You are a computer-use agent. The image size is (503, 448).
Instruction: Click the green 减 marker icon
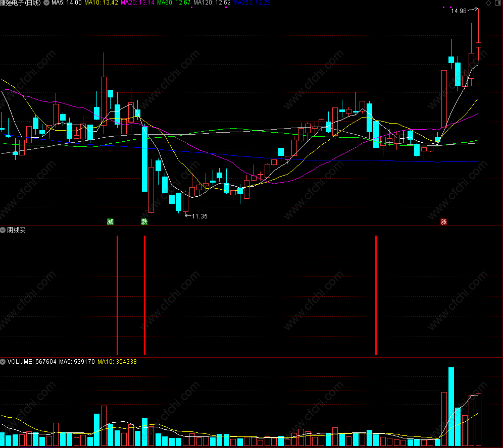(111, 222)
